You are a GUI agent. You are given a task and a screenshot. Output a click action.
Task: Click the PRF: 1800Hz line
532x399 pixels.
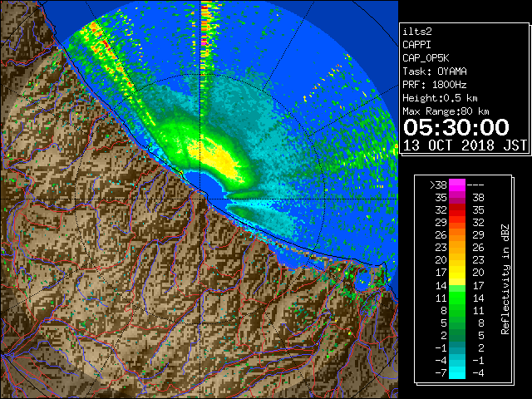435,85
